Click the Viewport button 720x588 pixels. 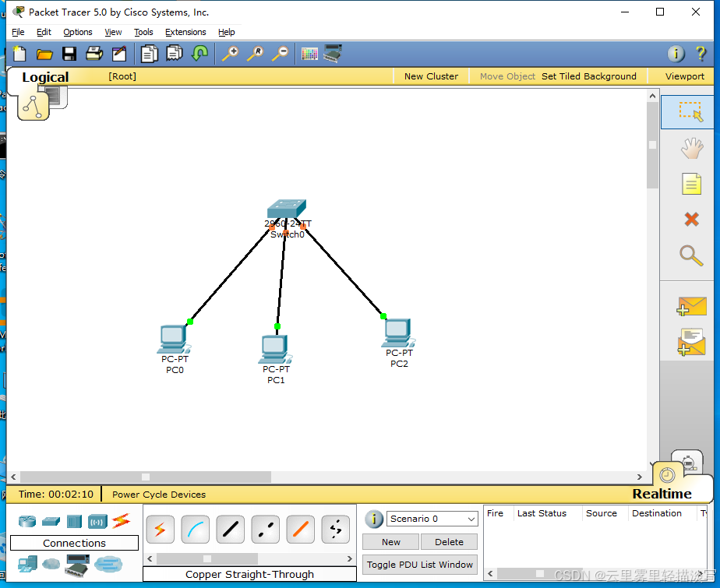point(684,76)
